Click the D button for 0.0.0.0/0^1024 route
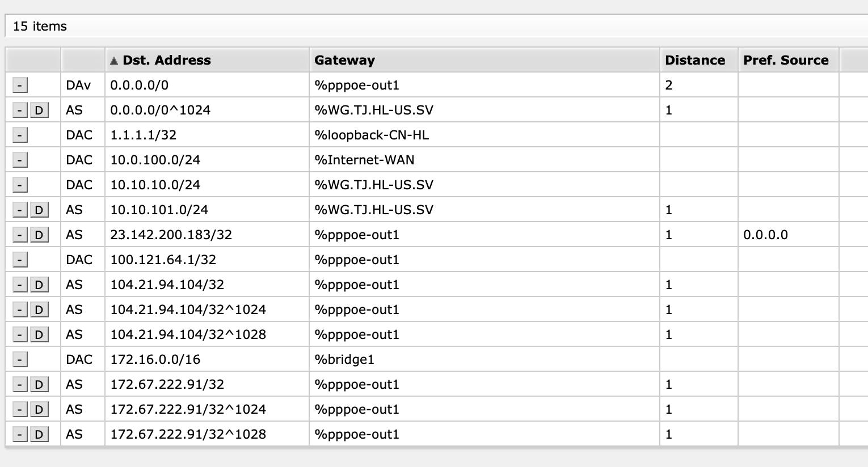 [39, 110]
